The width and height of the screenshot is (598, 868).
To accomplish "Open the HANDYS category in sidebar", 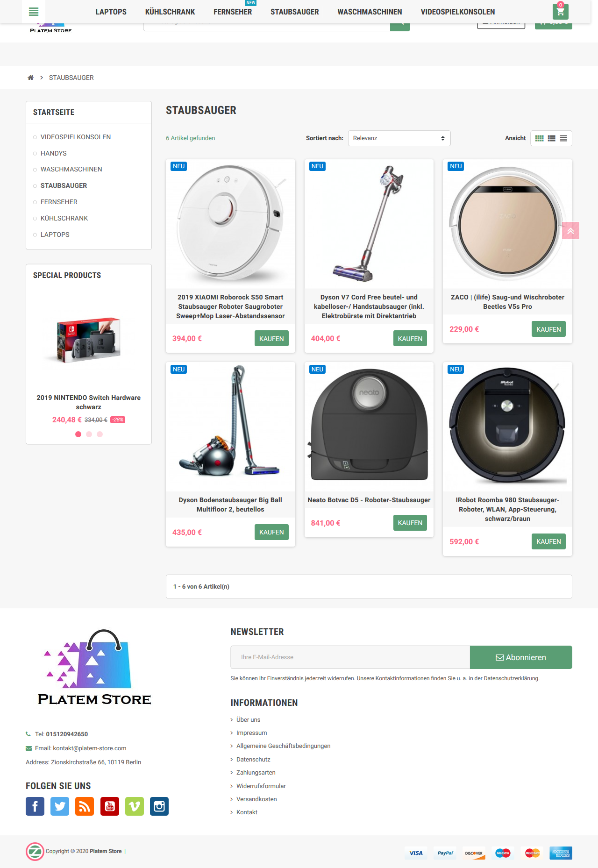I will coord(54,153).
